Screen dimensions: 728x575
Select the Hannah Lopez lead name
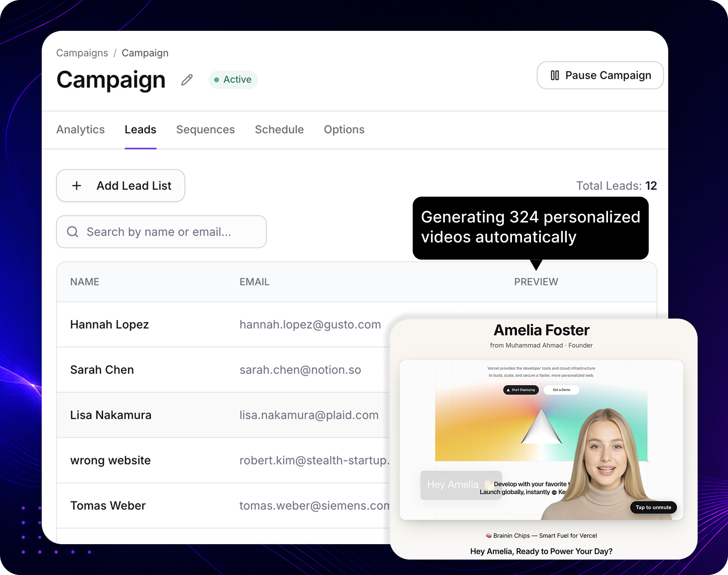point(110,324)
